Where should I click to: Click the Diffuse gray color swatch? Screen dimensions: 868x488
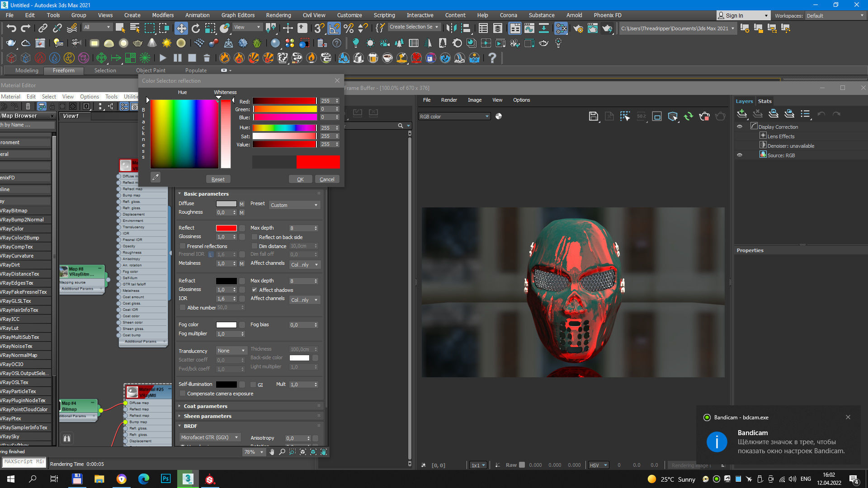(x=226, y=204)
